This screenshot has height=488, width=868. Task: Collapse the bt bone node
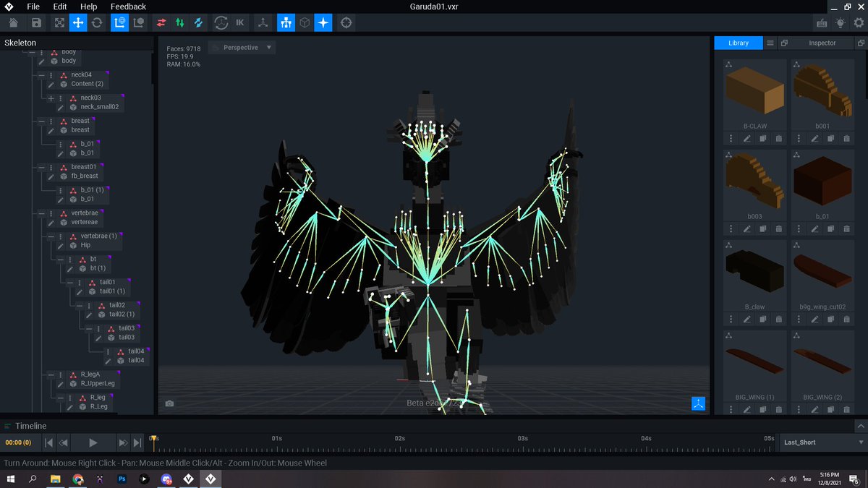61,260
